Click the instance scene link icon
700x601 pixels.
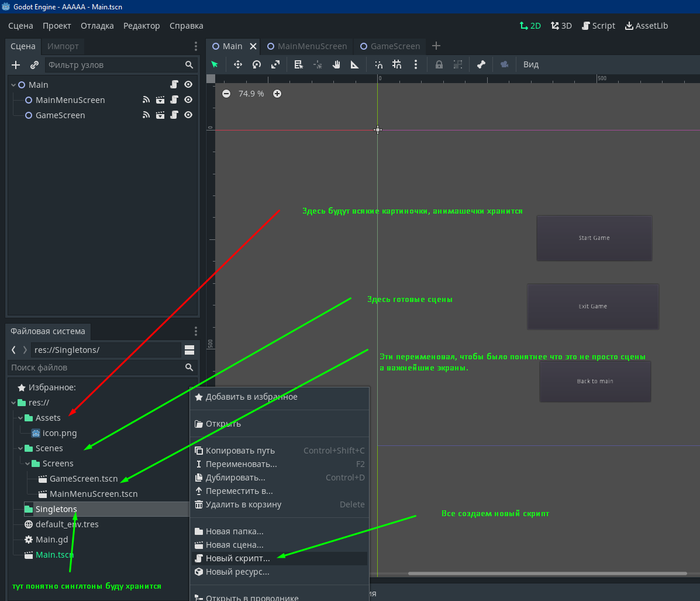34,65
